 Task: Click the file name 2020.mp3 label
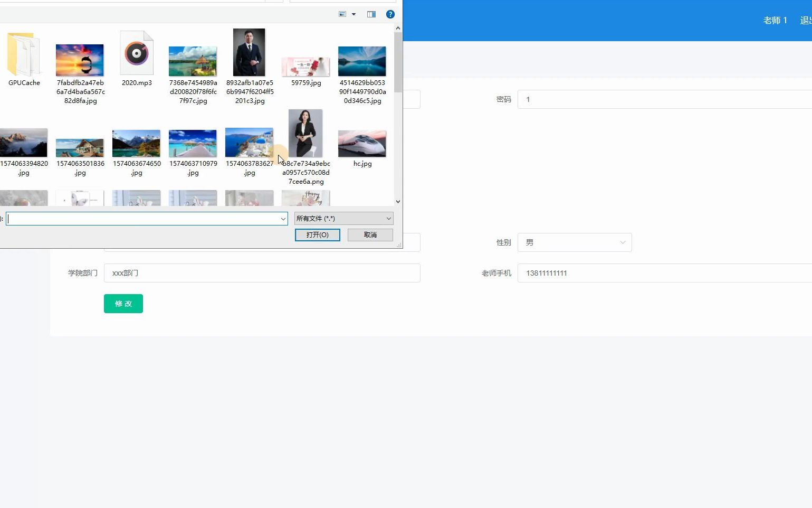click(x=137, y=83)
